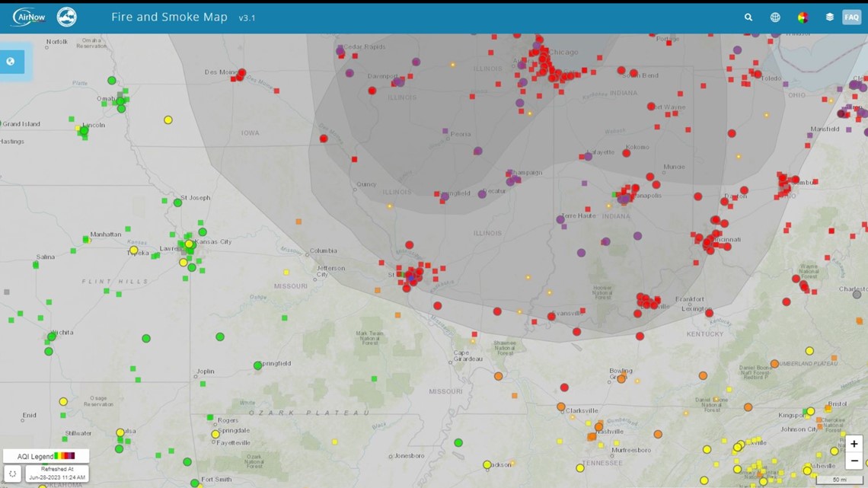Open the map layers stack icon
The image size is (868, 488).
click(829, 18)
